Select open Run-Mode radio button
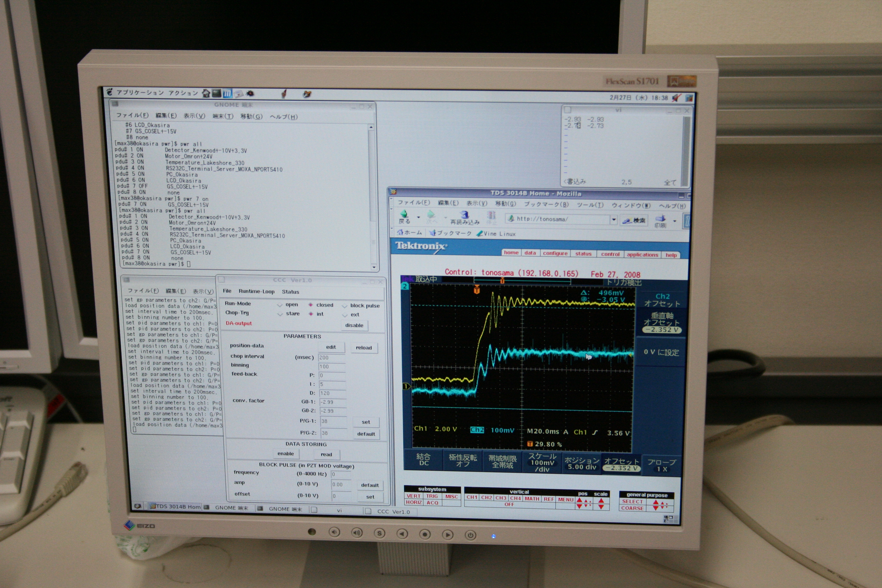Viewport: 882px width, 588px height. (x=279, y=305)
